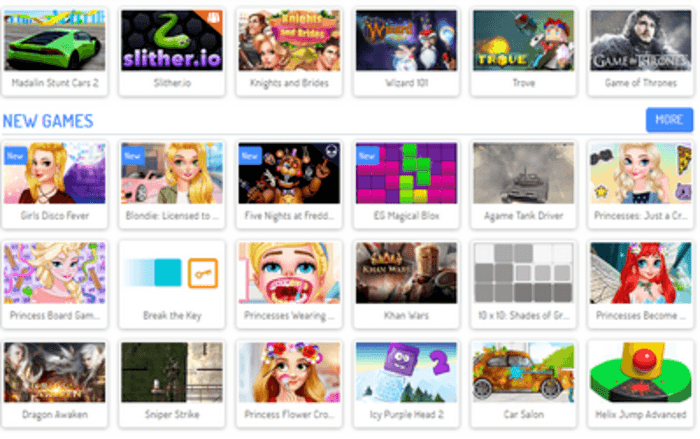Screen dimensions: 700x439
Task: Open the Slither.io game thumbnail
Action: tap(172, 41)
